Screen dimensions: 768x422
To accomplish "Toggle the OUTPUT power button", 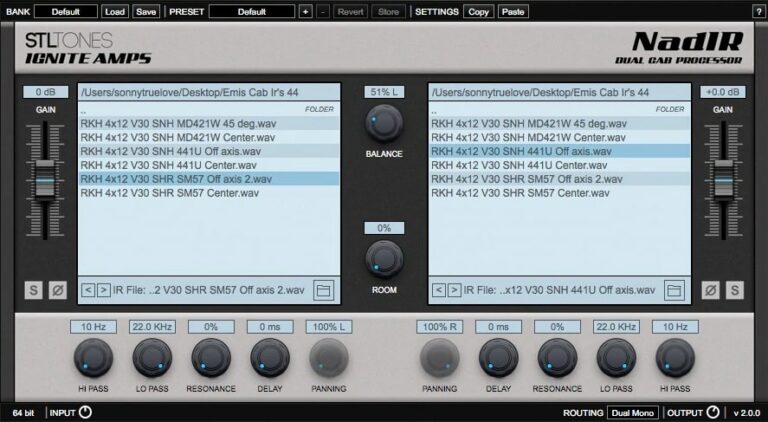I will [713, 413].
